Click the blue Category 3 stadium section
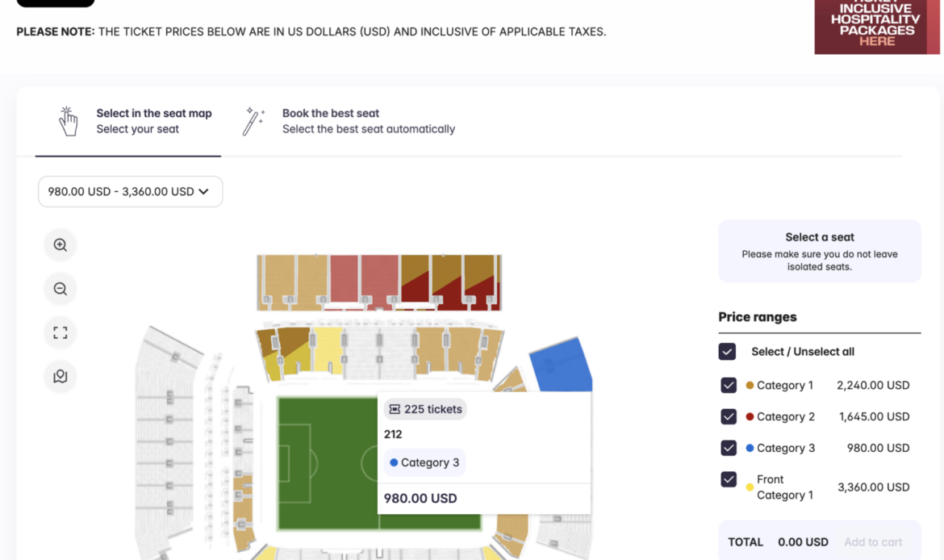The width and height of the screenshot is (944, 560). tap(561, 365)
